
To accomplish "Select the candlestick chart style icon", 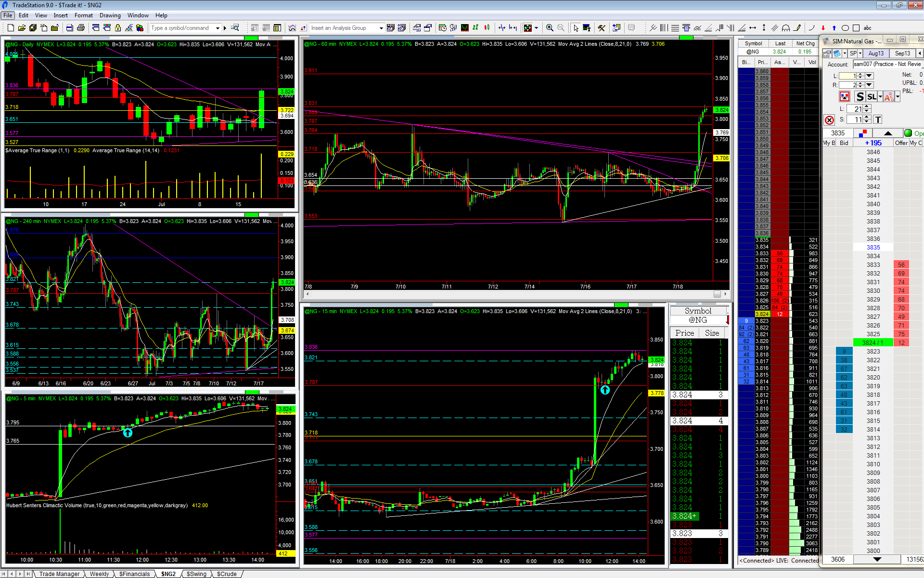I will (x=487, y=28).
